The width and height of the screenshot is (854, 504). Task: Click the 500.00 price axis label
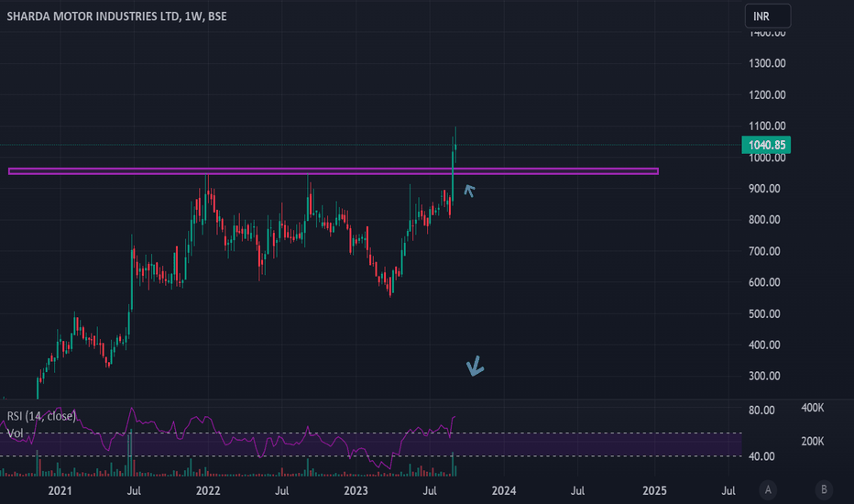[x=764, y=313]
